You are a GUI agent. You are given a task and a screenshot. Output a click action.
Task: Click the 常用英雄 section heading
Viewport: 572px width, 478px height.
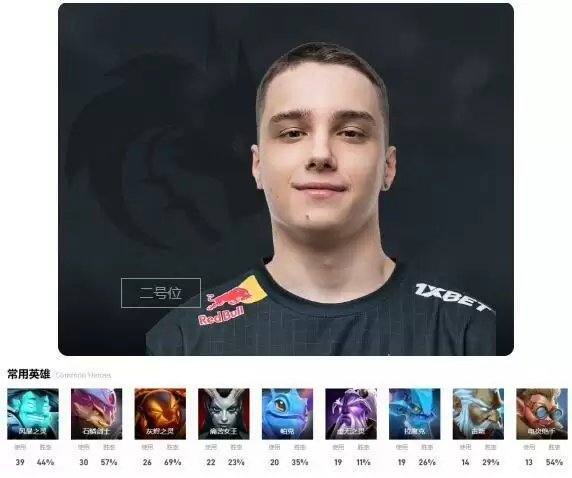point(29,374)
